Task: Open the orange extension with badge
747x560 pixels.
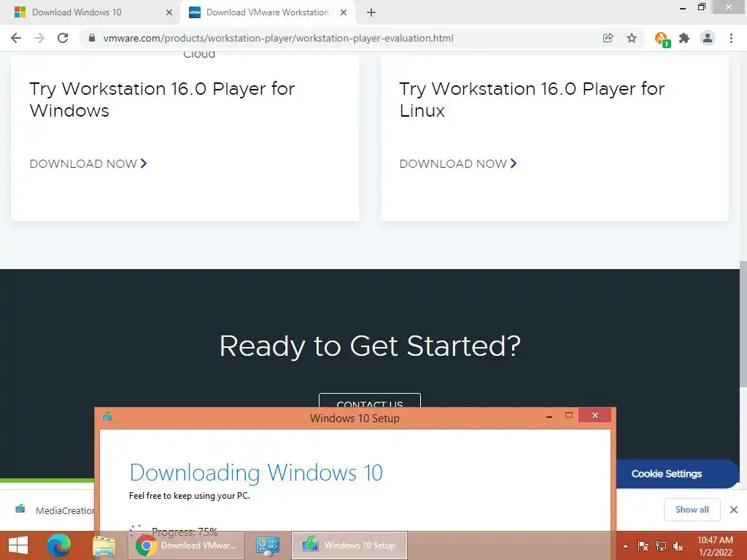Action: tap(662, 39)
